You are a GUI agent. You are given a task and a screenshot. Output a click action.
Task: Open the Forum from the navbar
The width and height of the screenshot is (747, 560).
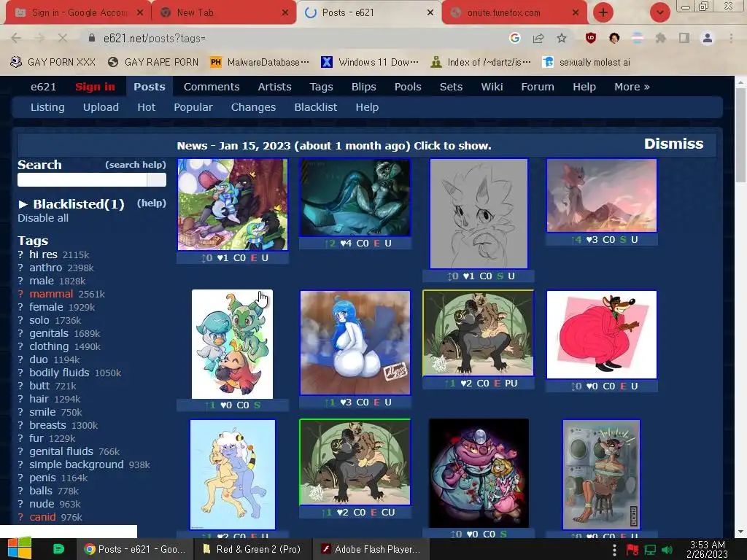[x=538, y=87]
